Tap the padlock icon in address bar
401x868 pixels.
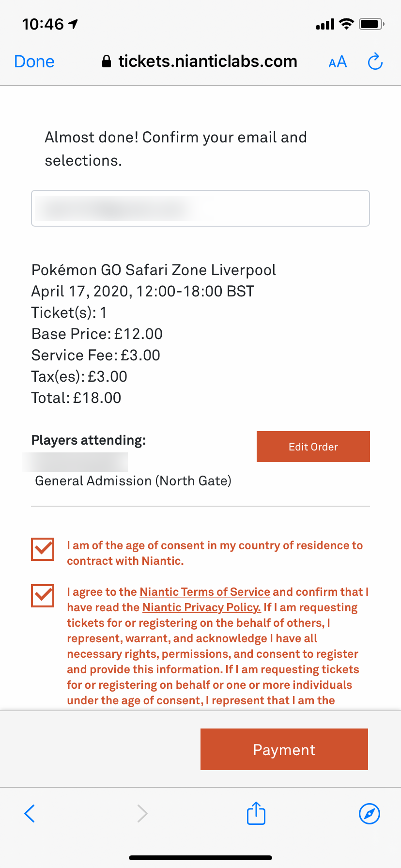pyautogui.click(x=107, y=62)
